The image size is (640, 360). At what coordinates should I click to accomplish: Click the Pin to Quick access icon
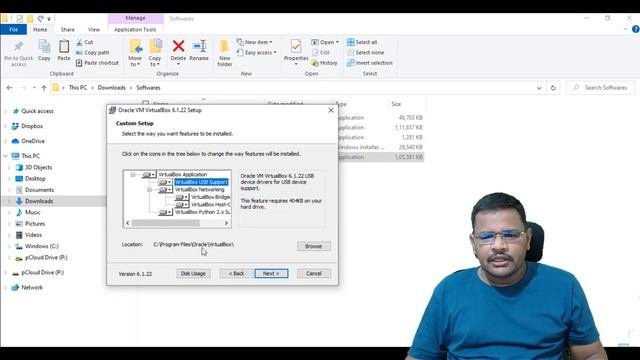point(18,46)
